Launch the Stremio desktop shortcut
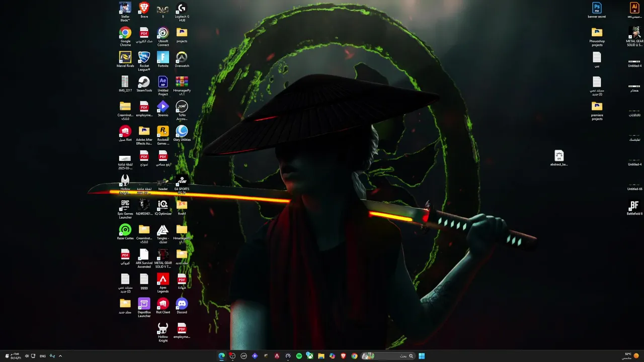This screenshot has width=644, height=362. 163,109
